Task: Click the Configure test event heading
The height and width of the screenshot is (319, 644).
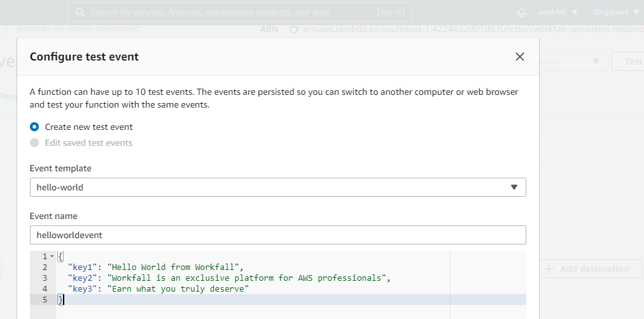Action: click(84, 57)
